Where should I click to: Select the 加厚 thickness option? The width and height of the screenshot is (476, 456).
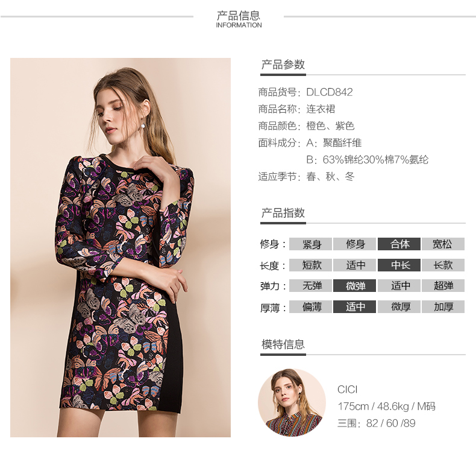pos(443,306)
